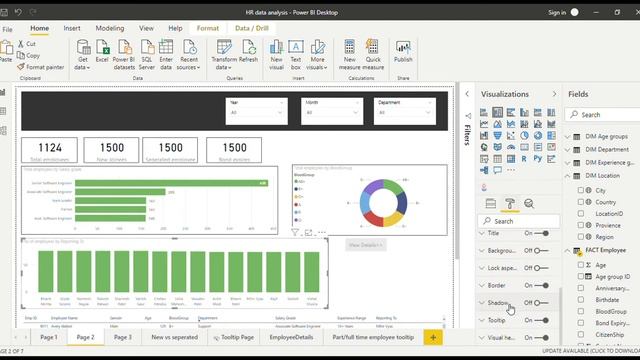
Task: Check the Country field
Action: pyautogui.click(x=580, y=202)
